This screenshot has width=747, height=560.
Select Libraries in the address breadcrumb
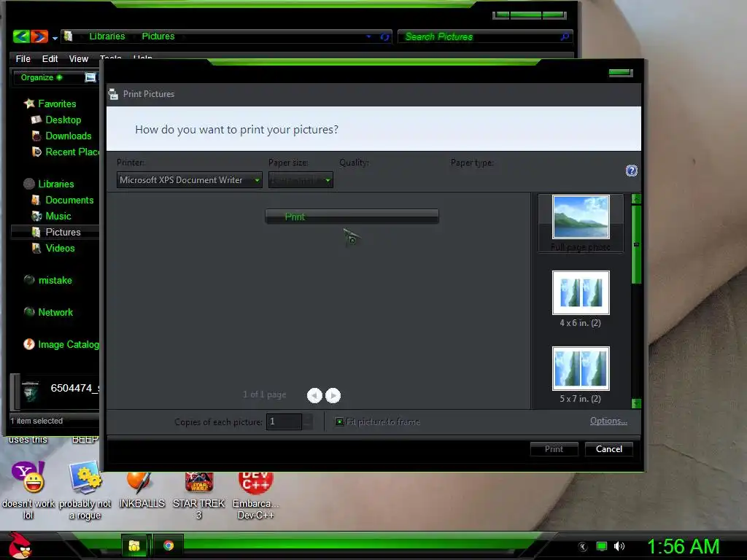(107, 36)
